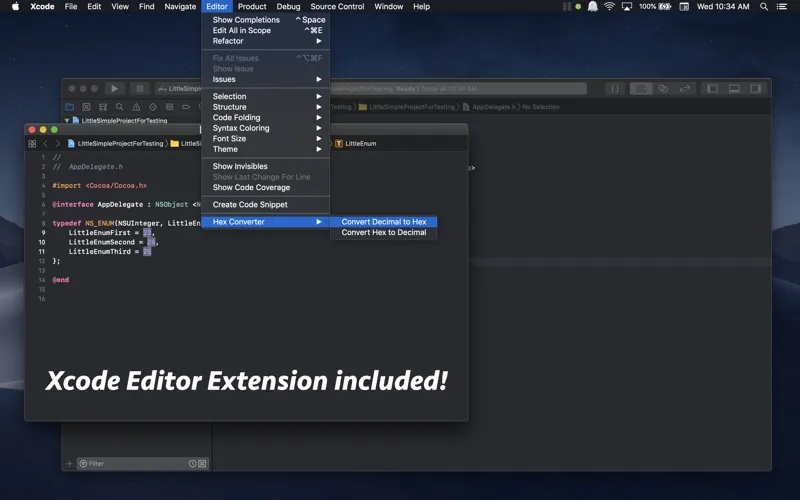Expand the Selection submenu
The image size is (800, 500).
click(266, 96)
